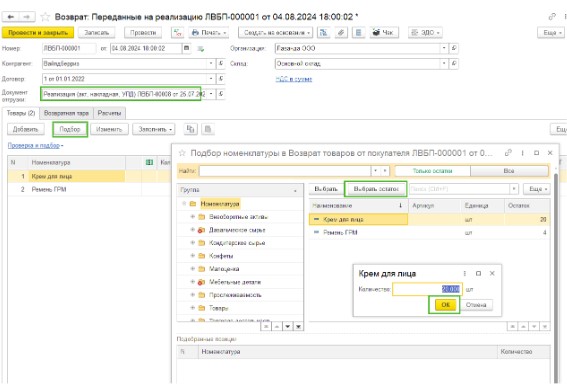Image resolution: width=567 pixels, height=388 pixels.
Task: Switch to the Товары (2) tab
Action: (21, 113)
